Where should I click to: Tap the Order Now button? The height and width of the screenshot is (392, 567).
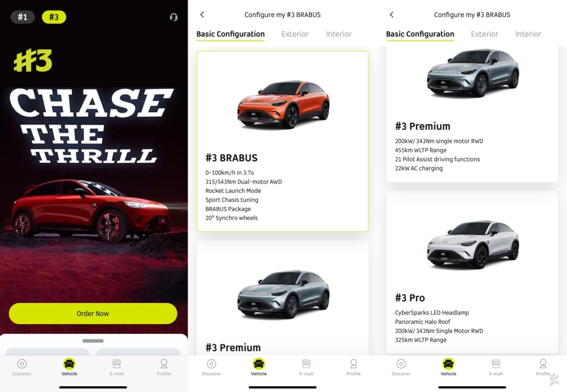(x=93, y=313)
